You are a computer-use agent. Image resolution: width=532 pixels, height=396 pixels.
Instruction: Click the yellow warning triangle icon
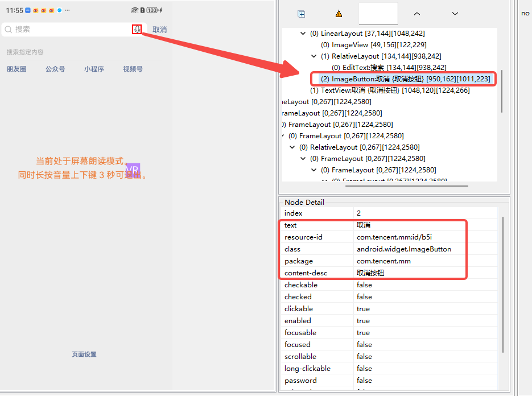(339, 14)
